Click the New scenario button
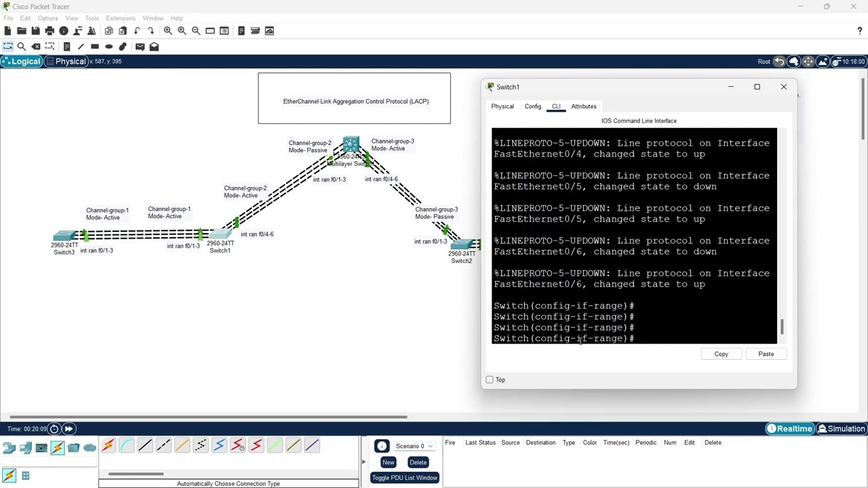The image size is (868, 488). (x=388, y=462)
